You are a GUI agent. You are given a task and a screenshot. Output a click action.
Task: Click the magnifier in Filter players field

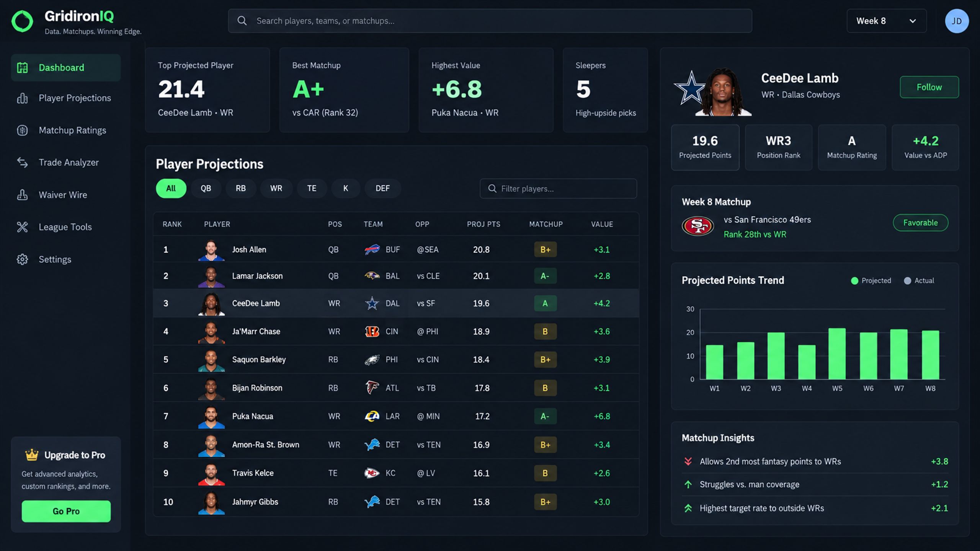point(492,189)
